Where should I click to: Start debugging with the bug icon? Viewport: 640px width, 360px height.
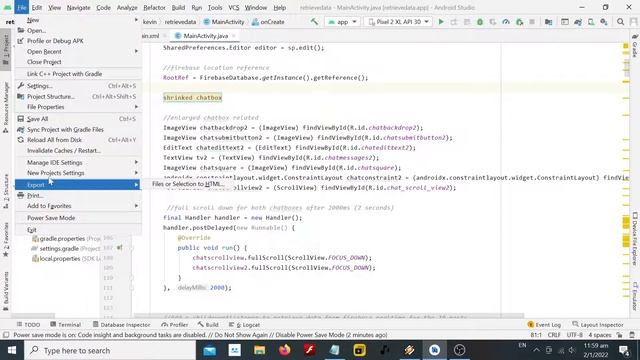click(x=480, y=22)
